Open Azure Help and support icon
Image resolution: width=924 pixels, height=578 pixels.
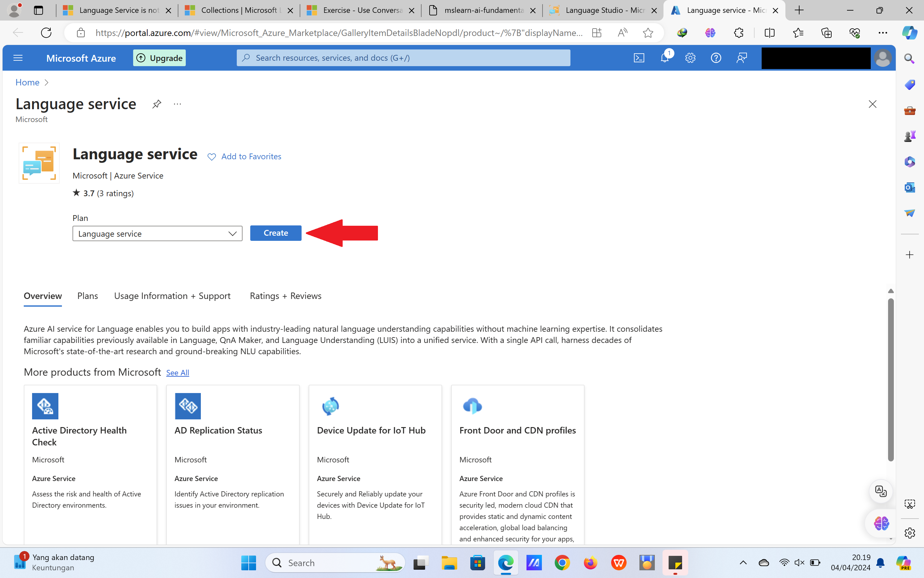coord(716,58)
